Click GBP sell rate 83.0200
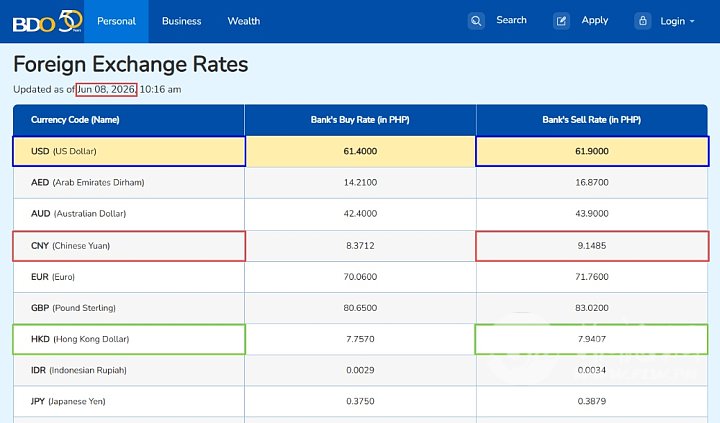Screen dimensions: 720x423 click(x=591, y=308)
